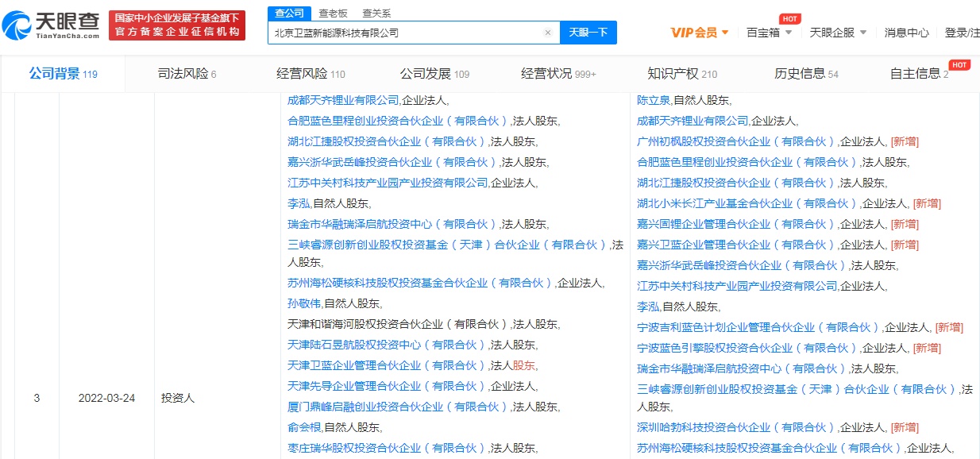Open 天津陆石昱航股权投资中心 link

pyautogui.click(x=388, y=345)
